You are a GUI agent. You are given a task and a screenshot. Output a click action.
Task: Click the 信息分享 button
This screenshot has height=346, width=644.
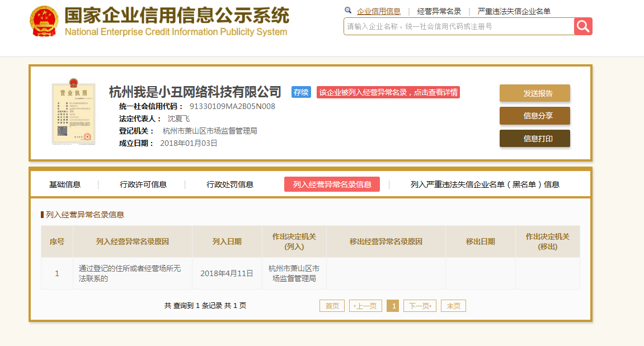point(535,116)
